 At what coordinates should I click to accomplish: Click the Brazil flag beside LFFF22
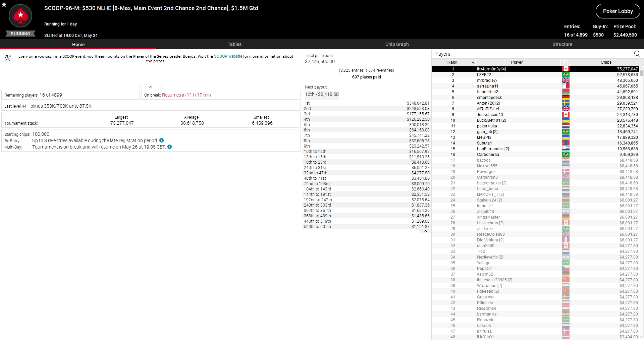pos(566,75)
